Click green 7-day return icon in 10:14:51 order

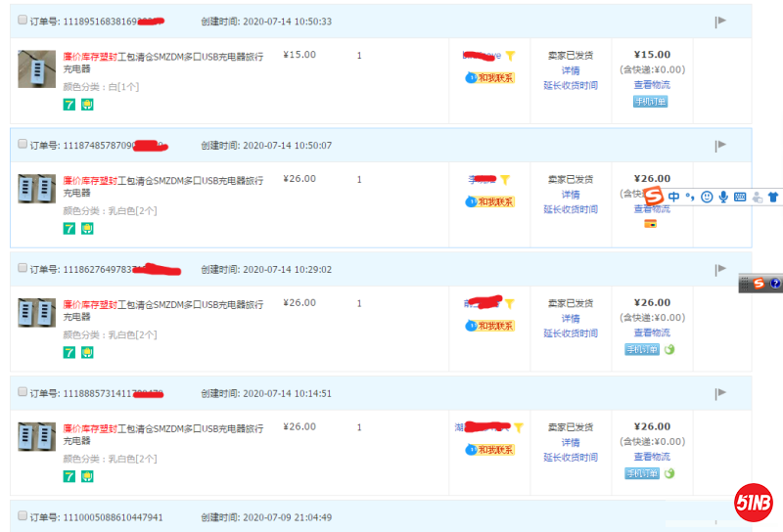69,476
